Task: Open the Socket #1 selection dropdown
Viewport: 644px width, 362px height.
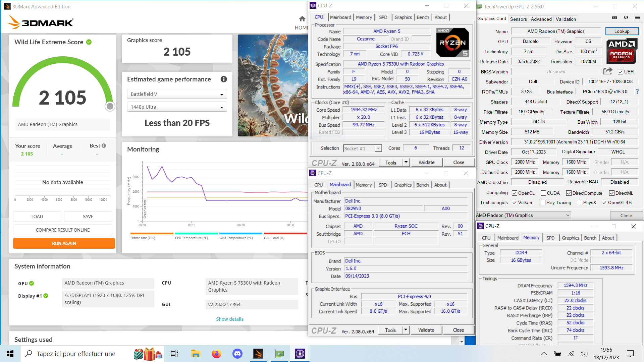Action: 363,148
